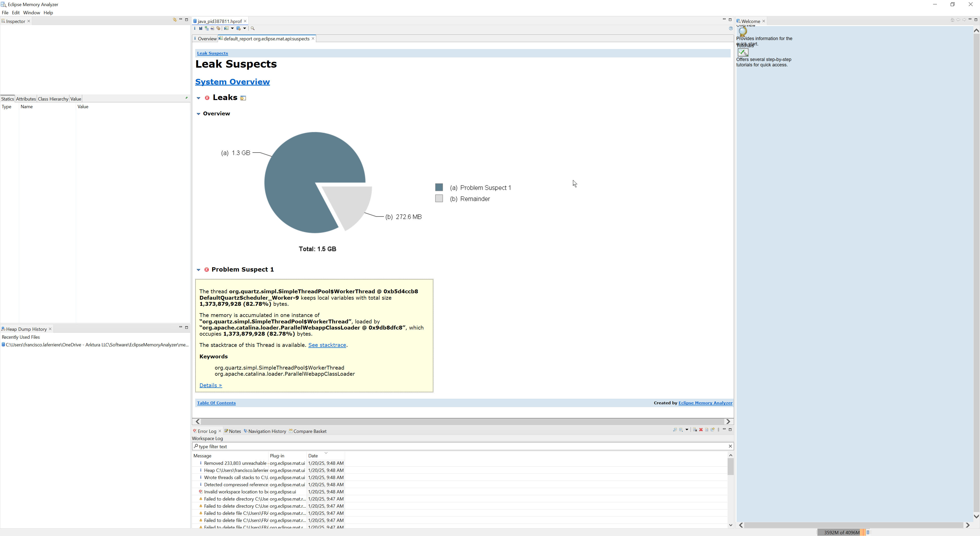Close the java_pid387811.hprof editor tab

(x=245, y=21)
